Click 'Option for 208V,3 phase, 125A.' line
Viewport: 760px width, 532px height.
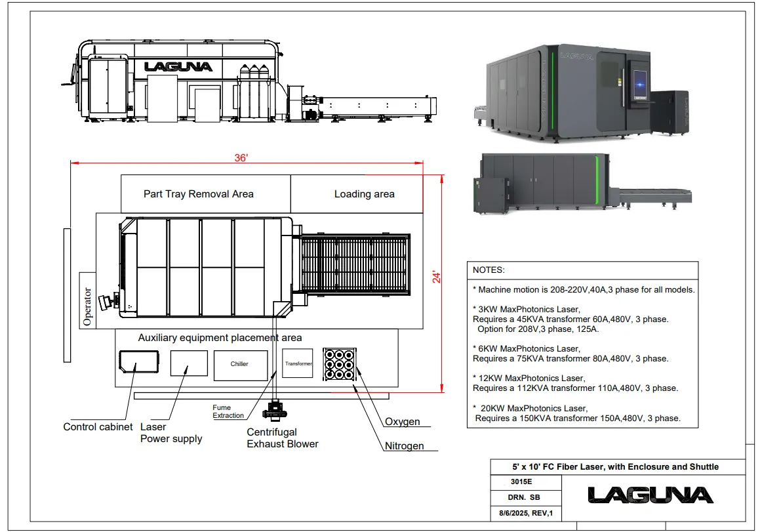click(x=538, y=329)
